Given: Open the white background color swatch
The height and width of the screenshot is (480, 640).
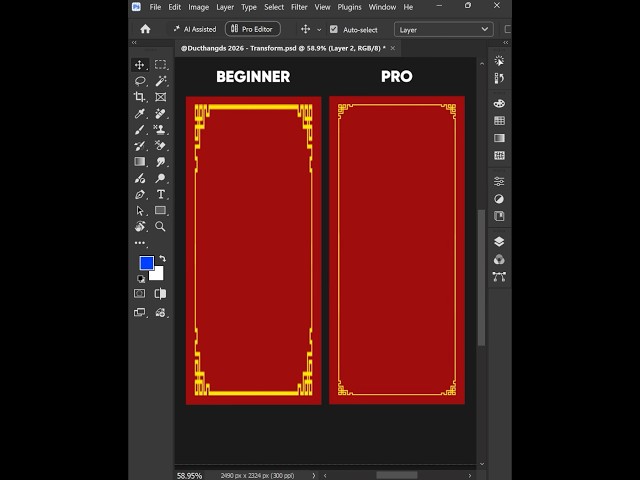Looking at the screenshot, I should (158, 274).
